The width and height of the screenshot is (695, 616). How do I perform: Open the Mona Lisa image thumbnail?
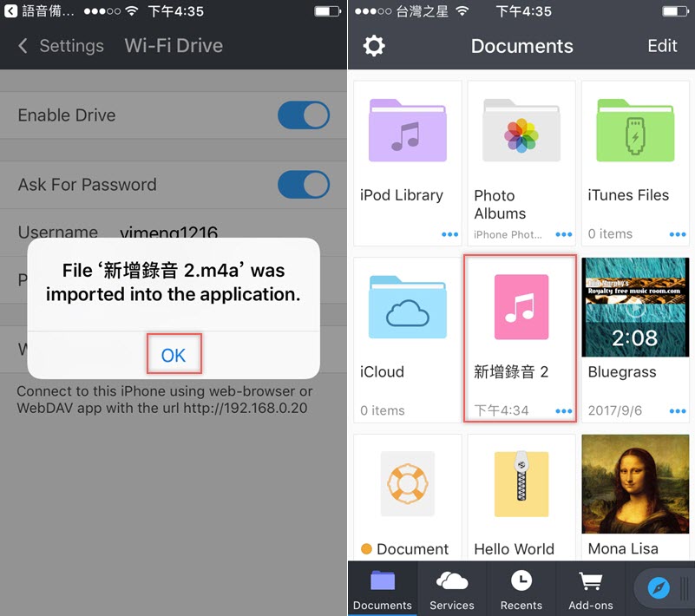635,484
